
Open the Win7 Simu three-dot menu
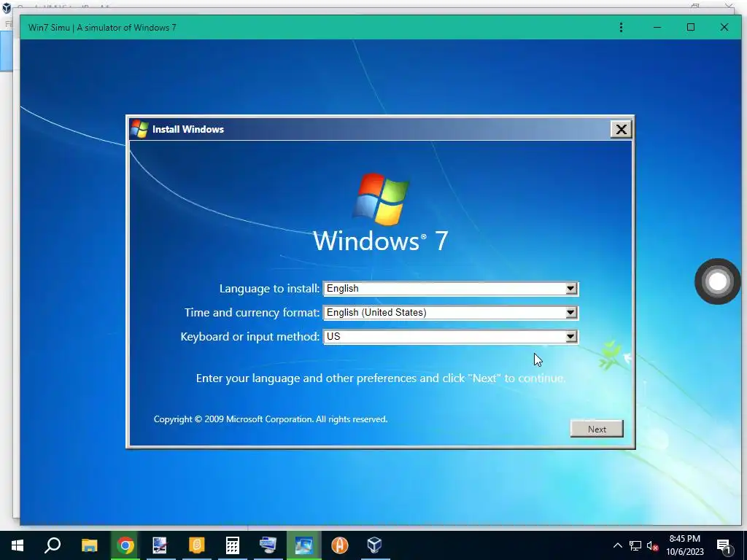click(x=621, y=28)
